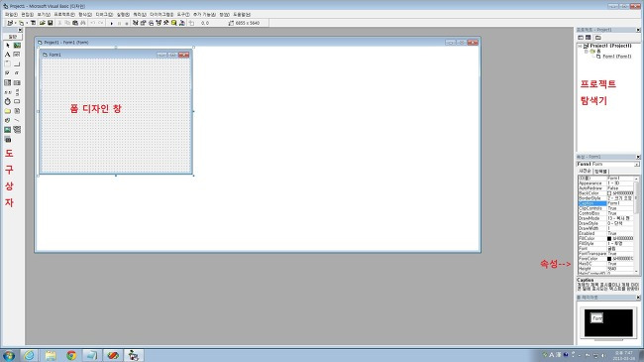Select the Caption property row
The width and height of the screenshot is (644, 362).
coord(605,203)
